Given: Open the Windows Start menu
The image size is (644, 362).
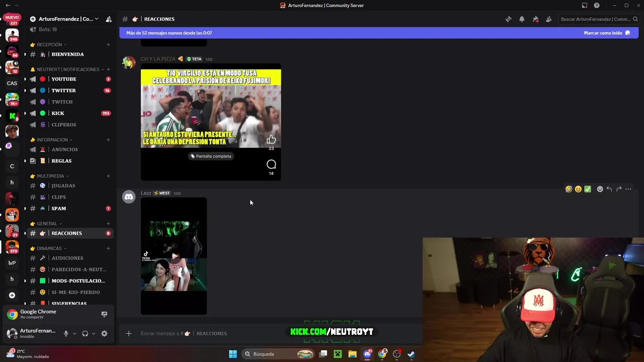Looking at the screenshot, I should [x=233, y=354].
